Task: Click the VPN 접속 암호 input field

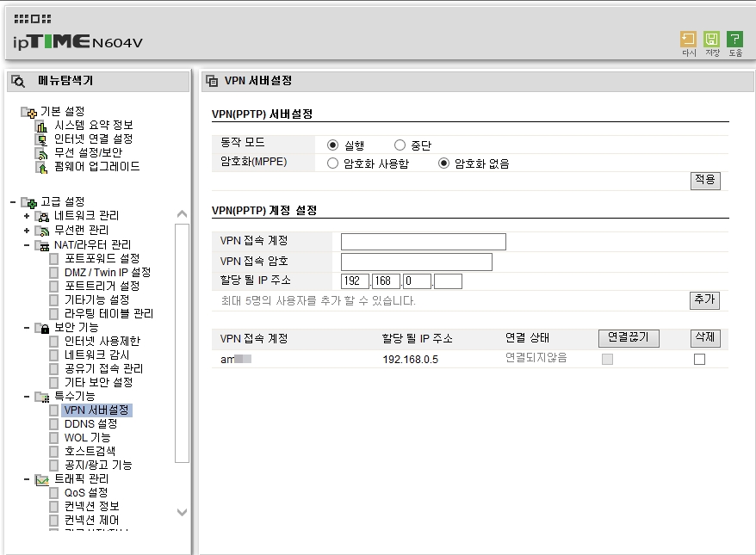Action: pyautogui.click(x=417, y=262)
